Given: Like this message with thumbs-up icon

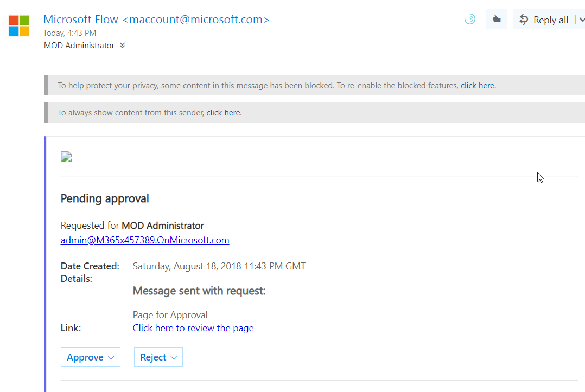Looking at the screenshot, I should point(497,20).
